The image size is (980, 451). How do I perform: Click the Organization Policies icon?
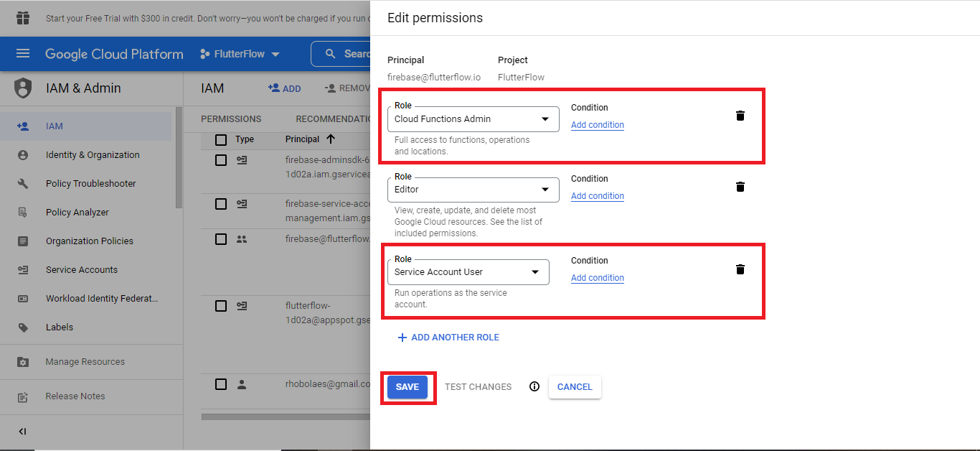coord(23,241)
